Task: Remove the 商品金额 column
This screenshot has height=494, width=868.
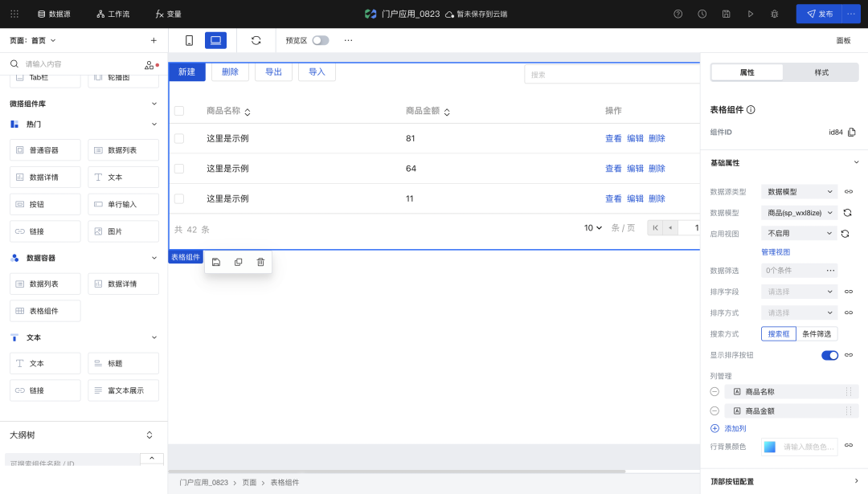Action: pos(714,411)
